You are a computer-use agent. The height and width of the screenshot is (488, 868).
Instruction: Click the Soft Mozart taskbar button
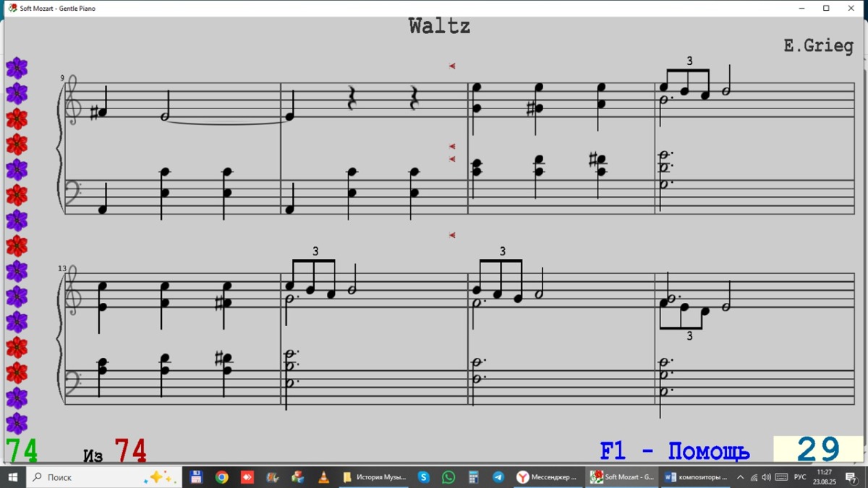(622, 477)
